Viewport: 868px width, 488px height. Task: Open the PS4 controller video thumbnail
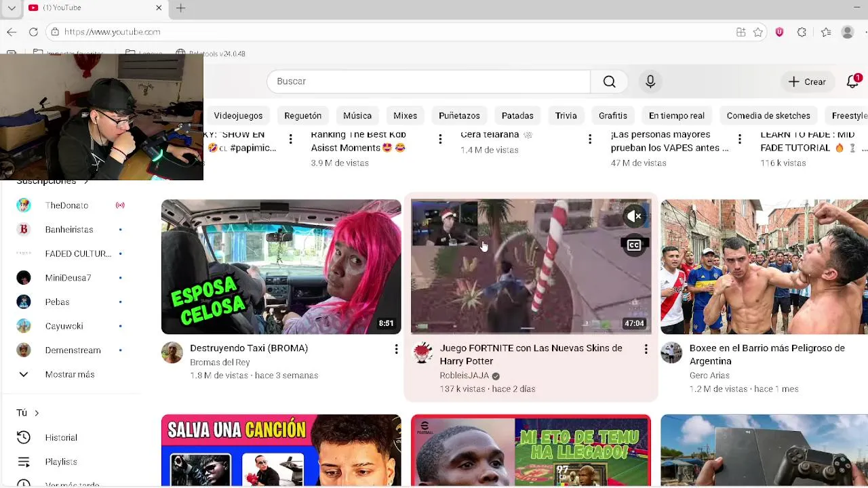(764, 451)
